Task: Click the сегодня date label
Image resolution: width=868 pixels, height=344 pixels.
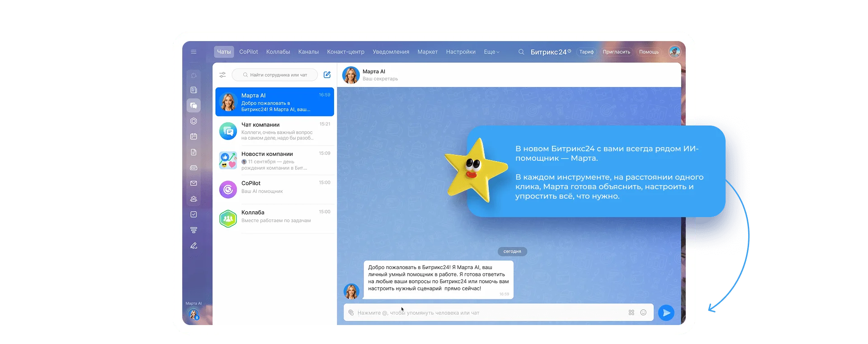Action: tap(512, 251)
